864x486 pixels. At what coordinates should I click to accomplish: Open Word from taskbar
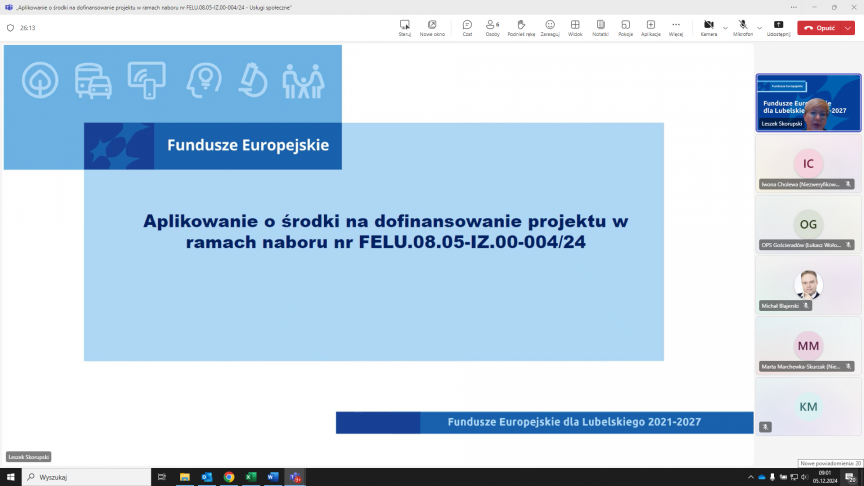[x=273, y=477]
